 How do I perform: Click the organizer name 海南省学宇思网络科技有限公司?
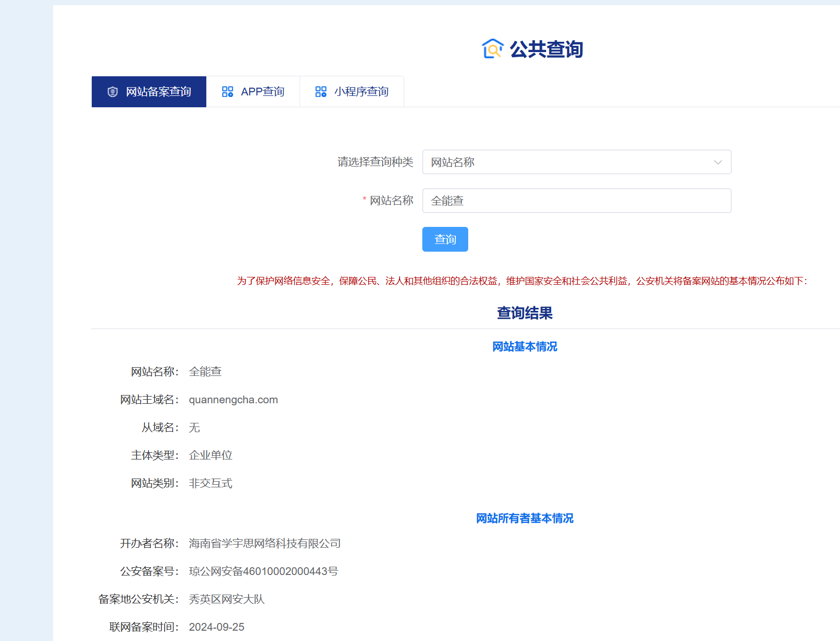tap(265, 544)
